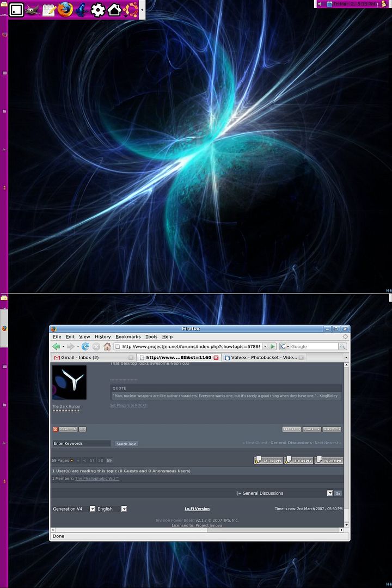Viewport: 392px width, 588px height.
Task: Open the File menu in Firefox
Action: pos(57,337)
